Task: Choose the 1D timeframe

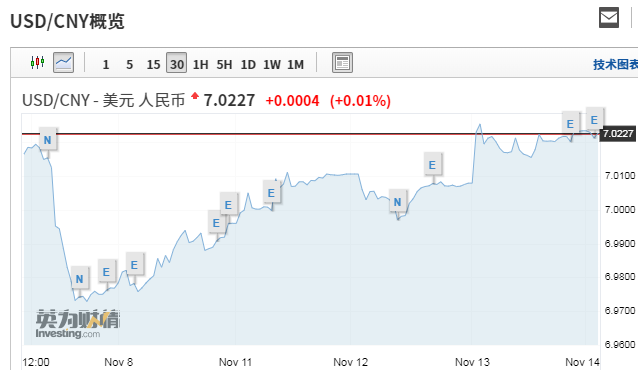Action: (x=248, y=64)
